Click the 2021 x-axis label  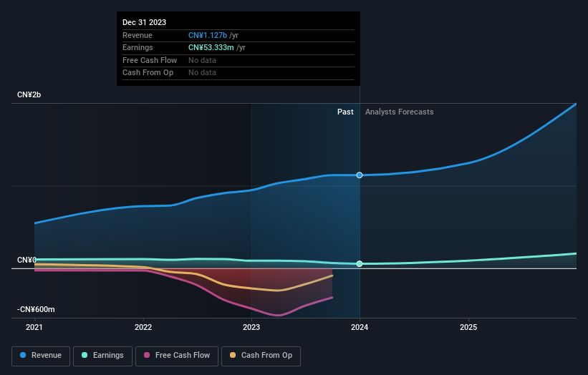[x=34, y=328]
